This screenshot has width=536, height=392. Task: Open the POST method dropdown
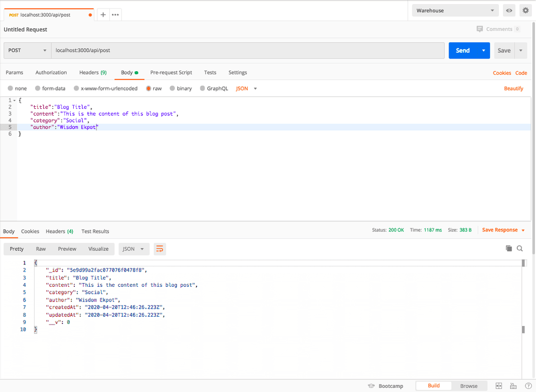27,50
